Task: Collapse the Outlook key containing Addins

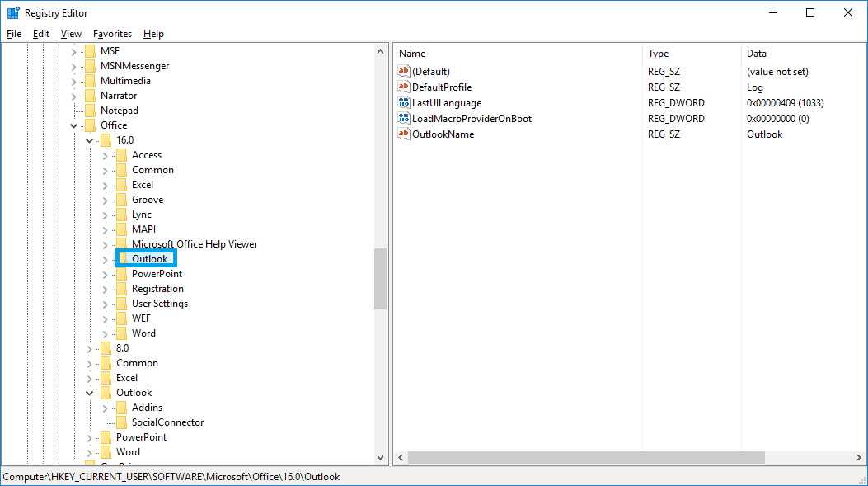Action: (89, 393)
